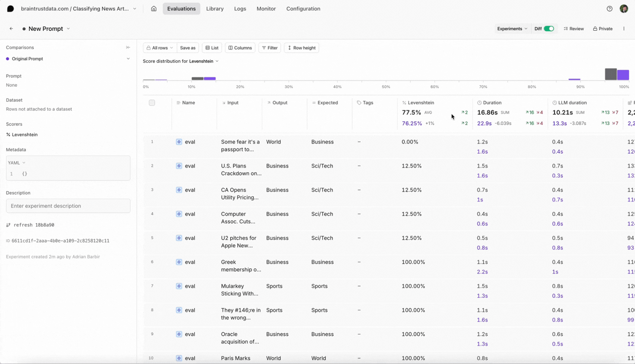
Task: Click the Filter button
Action: pos(269,48)
